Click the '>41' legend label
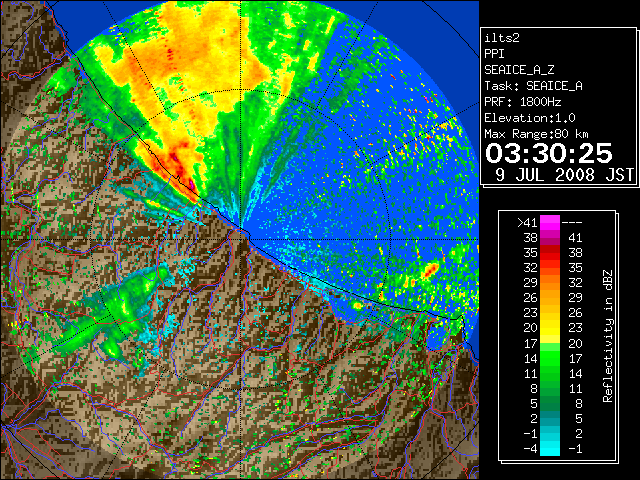640x480 pixels. tap(527, 223)
